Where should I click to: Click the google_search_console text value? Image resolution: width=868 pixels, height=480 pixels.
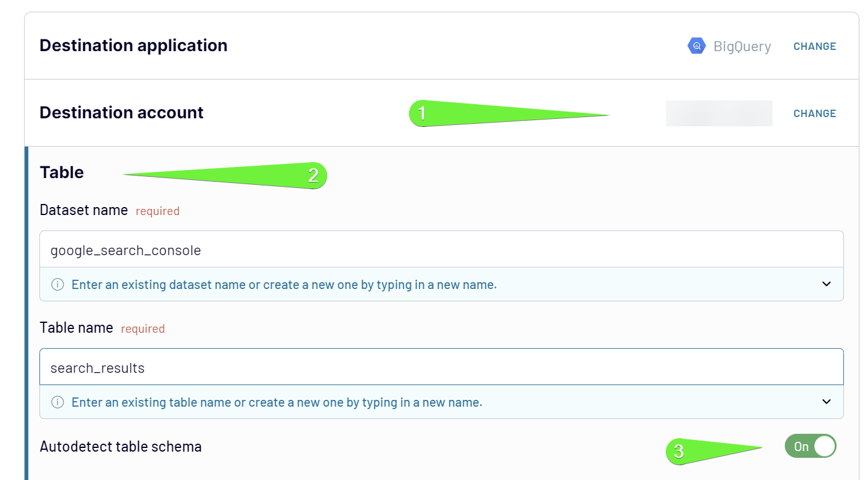pos(126,250)
